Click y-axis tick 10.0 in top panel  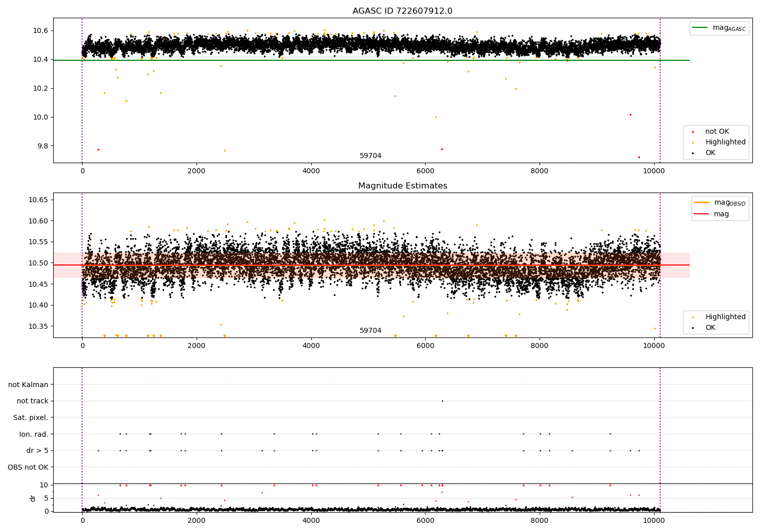(x=41, y=118)
